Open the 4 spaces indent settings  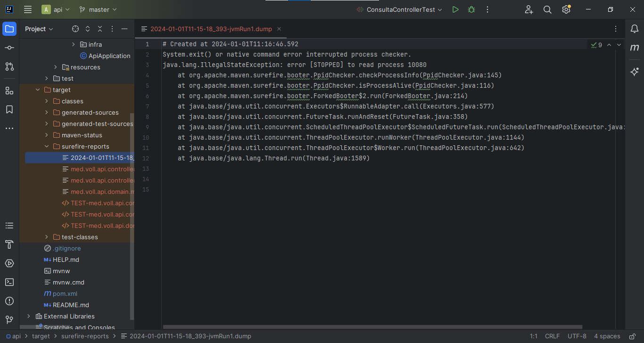[607, 336]
